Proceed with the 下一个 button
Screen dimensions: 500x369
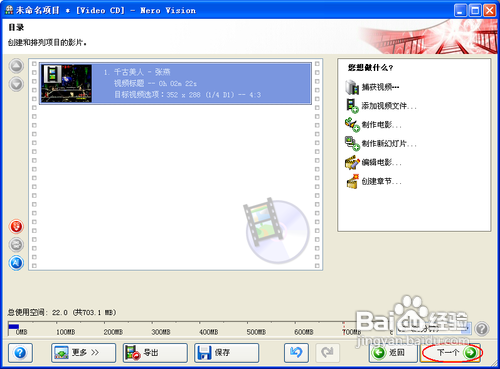452,353
